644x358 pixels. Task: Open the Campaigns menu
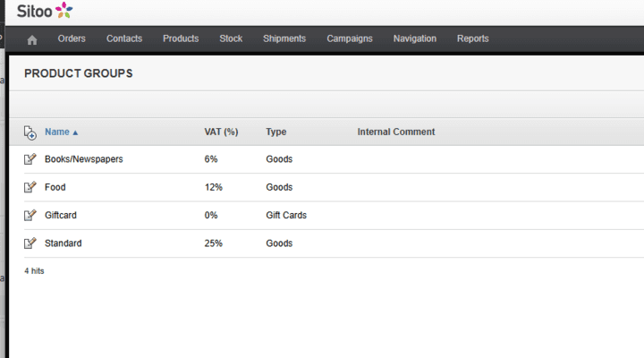[x=350, y=39]
